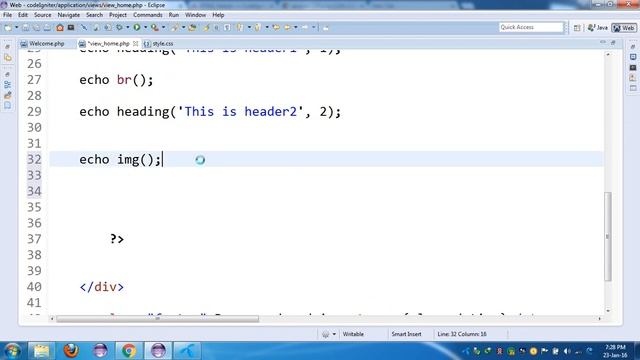Open the File menu
640x360 pixels.
(7, 15)
